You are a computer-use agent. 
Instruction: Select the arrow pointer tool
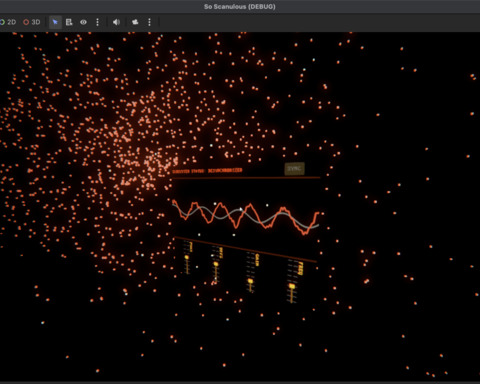point(55,22)
